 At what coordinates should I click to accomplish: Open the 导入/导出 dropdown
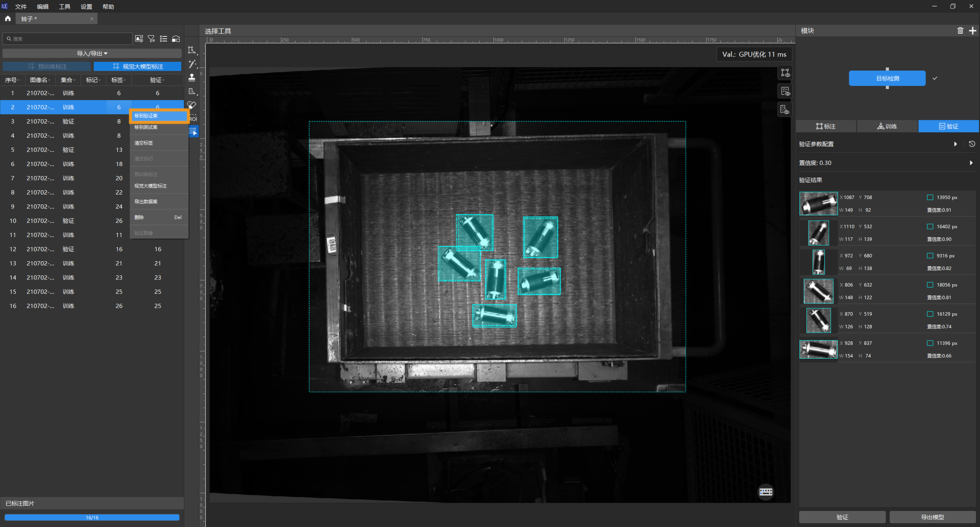[92, 53]
